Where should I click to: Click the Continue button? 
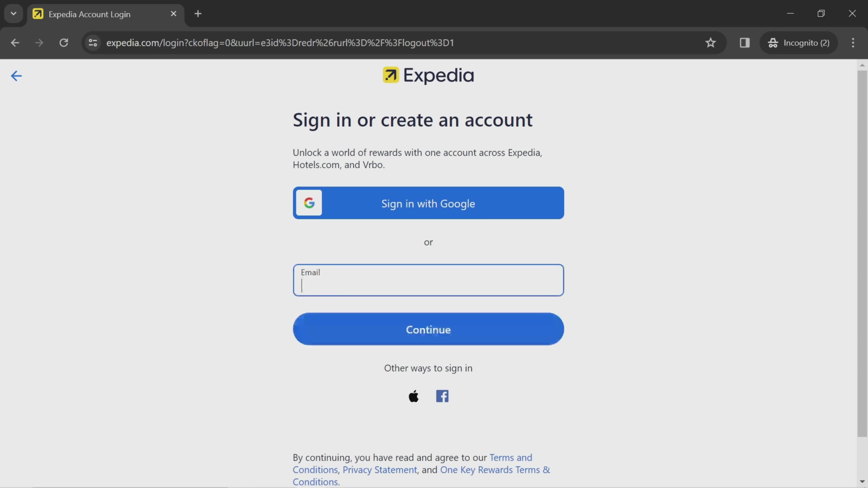pyautogui.click(x=428, y=329)
